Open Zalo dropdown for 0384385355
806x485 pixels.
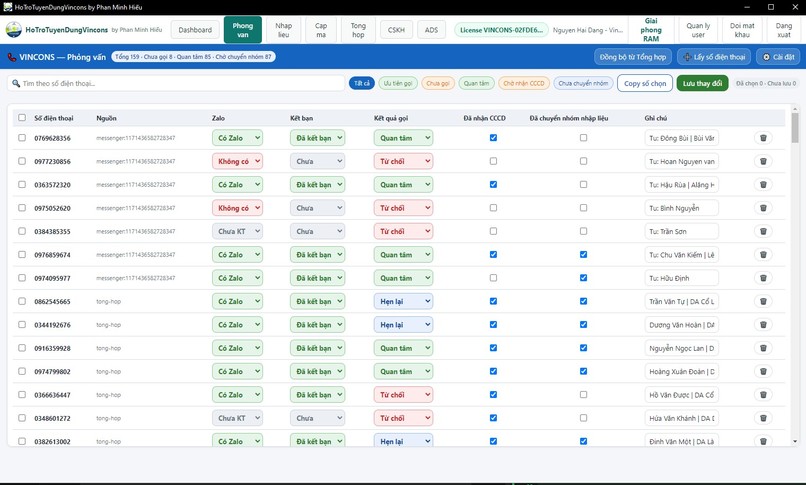tap(237, 231)
